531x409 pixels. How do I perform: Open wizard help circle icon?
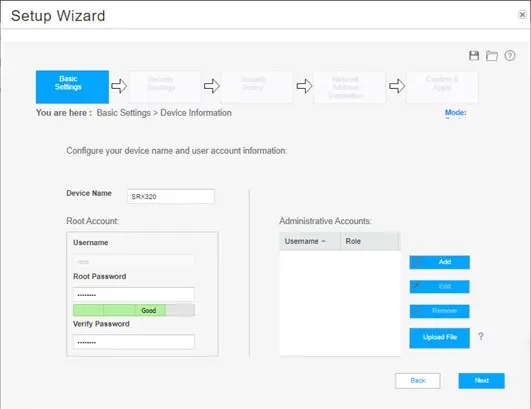tap(510, 56)
